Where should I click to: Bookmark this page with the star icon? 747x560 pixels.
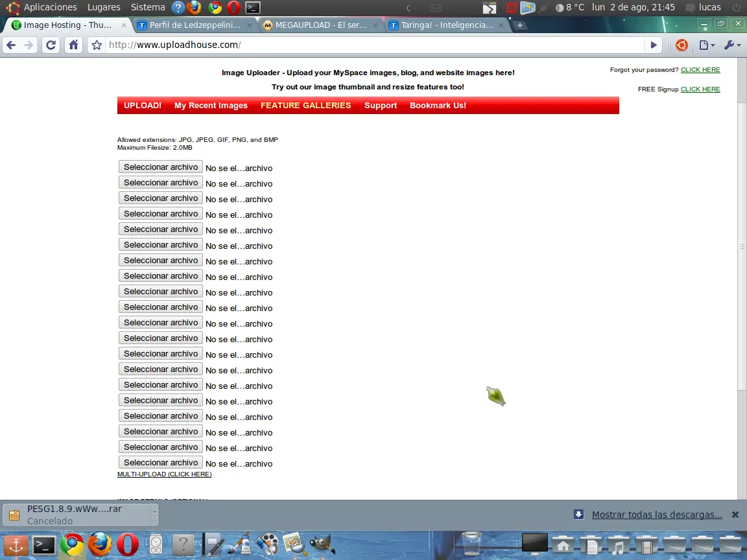[x=97, y=45]
